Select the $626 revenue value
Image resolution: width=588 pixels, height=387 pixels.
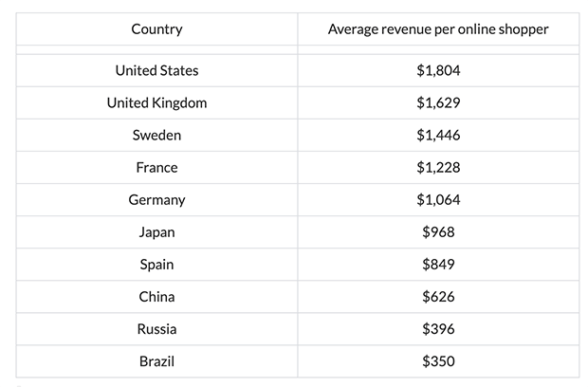(438, 296)
